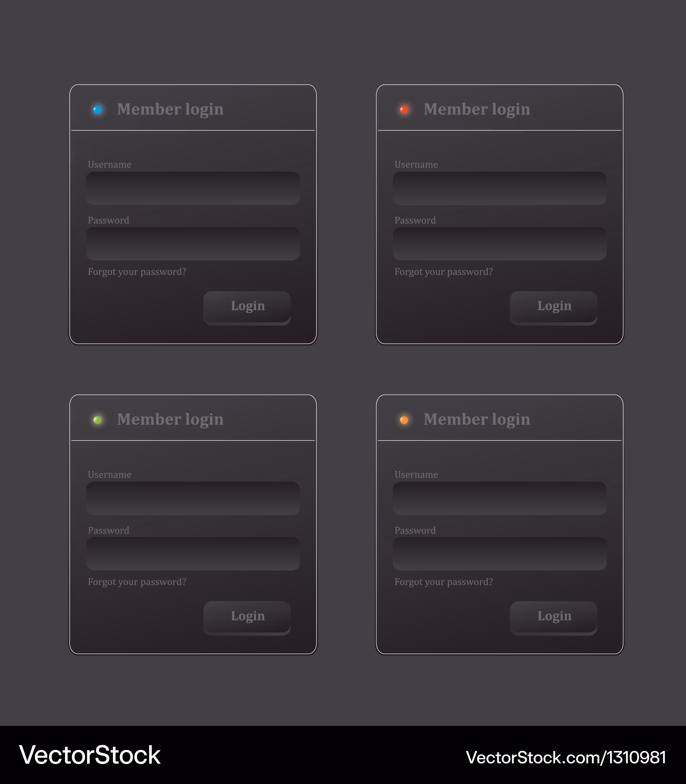
Task: Open Forgot your password link in orange form
Action: click(444, 582)
